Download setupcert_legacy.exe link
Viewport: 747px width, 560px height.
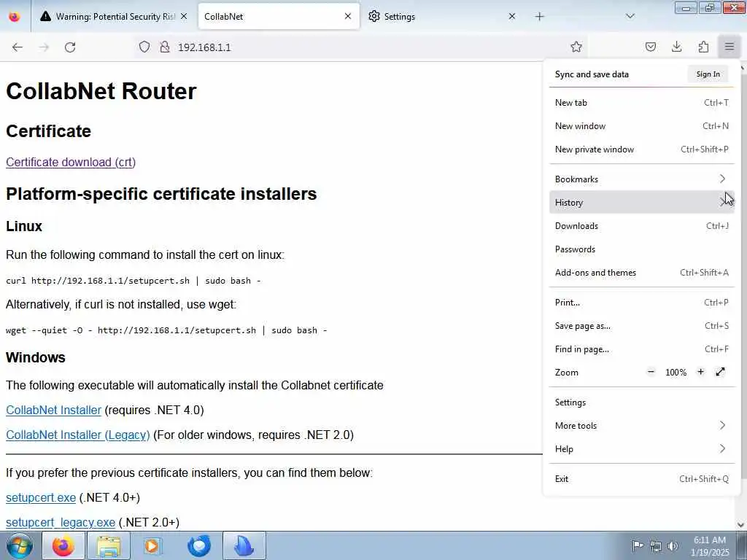click(x=61, y=522)
